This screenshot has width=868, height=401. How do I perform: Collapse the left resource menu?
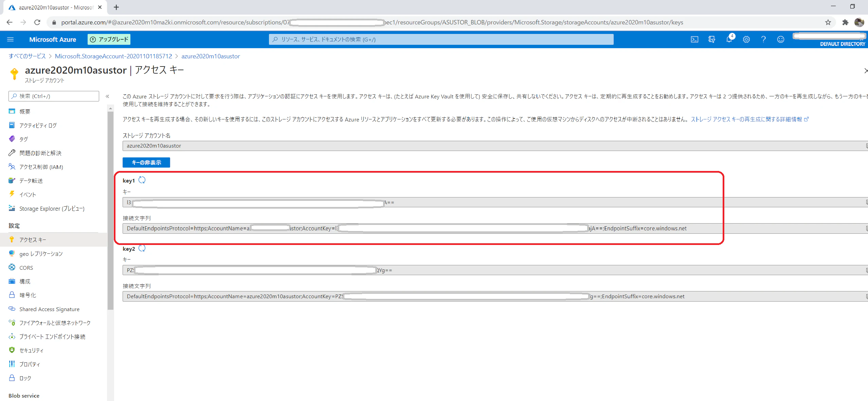(x=107, y=96)
